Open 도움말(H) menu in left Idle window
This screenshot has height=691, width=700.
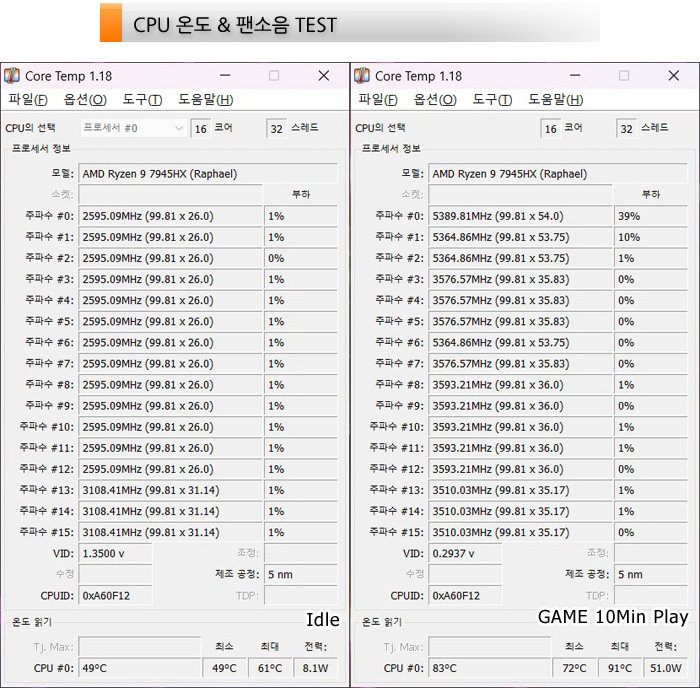click(206, 99)
